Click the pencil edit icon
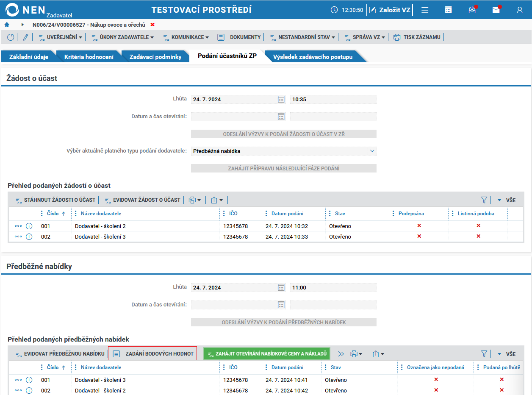This screenshot has height=395, width=532. (25, 37)
